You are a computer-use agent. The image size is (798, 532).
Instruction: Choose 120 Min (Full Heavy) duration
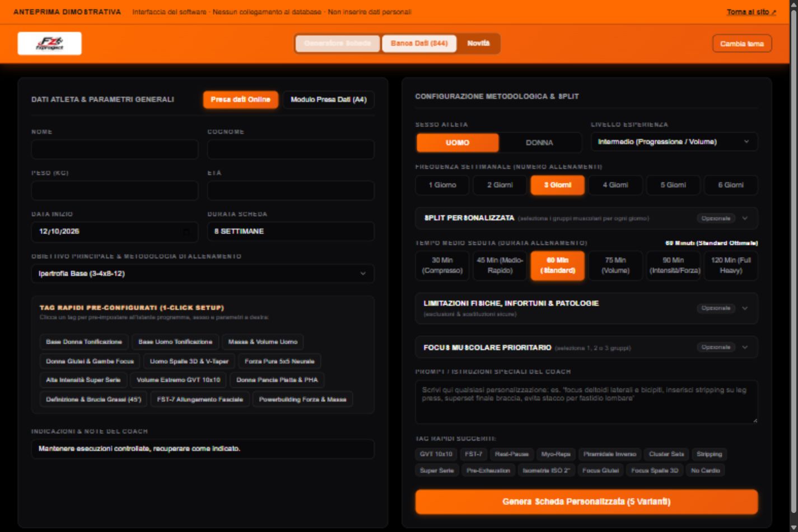[x=731, y=265]
